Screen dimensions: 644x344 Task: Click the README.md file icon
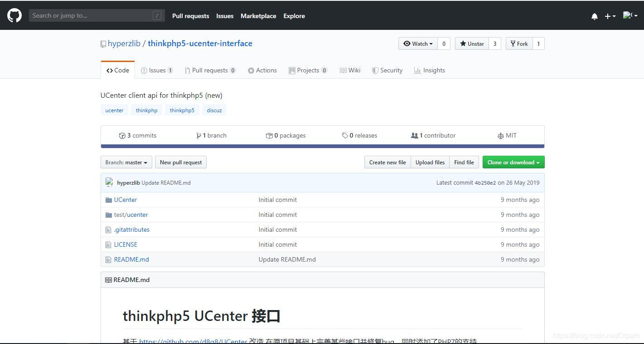(x=108, y=260)
